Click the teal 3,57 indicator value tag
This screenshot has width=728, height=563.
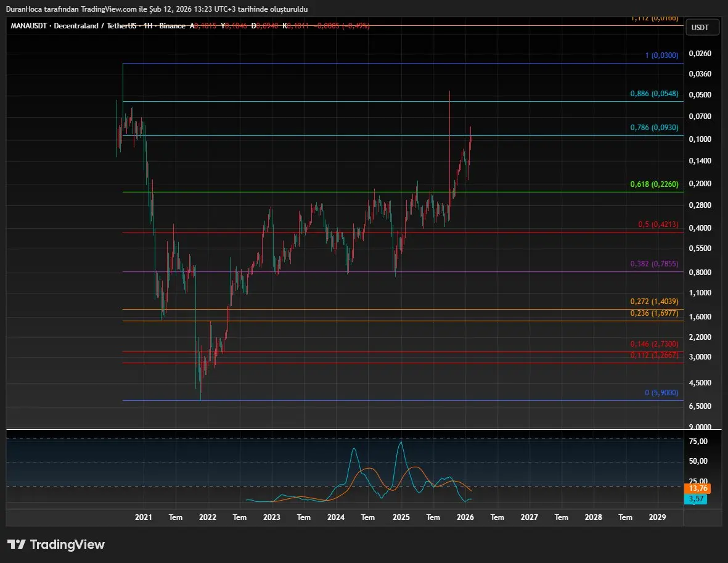(695, 499)
